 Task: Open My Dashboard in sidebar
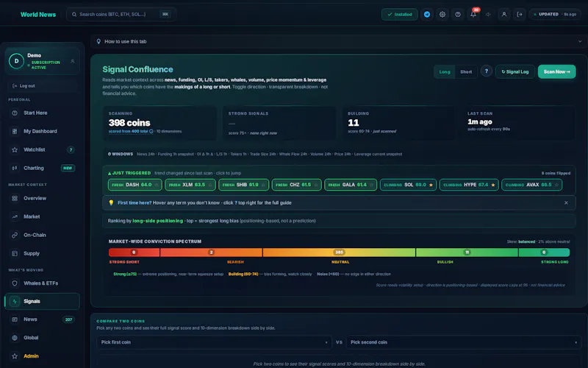[42, 131]
